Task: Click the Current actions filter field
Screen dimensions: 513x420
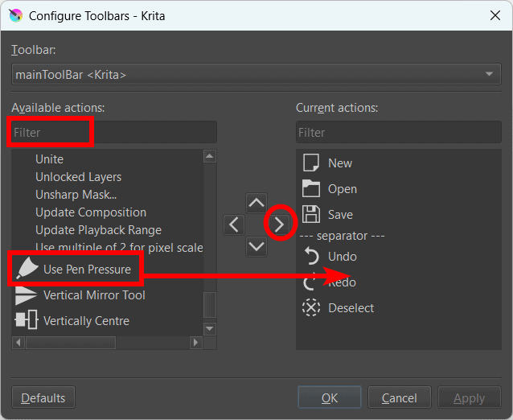Action: pyautogui.click(x=399, y=132)
